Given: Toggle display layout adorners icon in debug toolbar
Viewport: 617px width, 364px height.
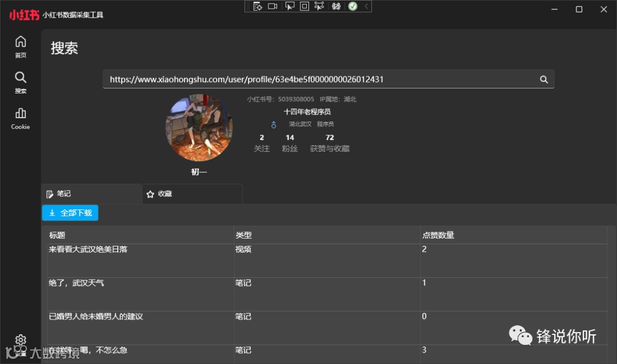Looking at the screenshot, I should [x=305, y=6].
